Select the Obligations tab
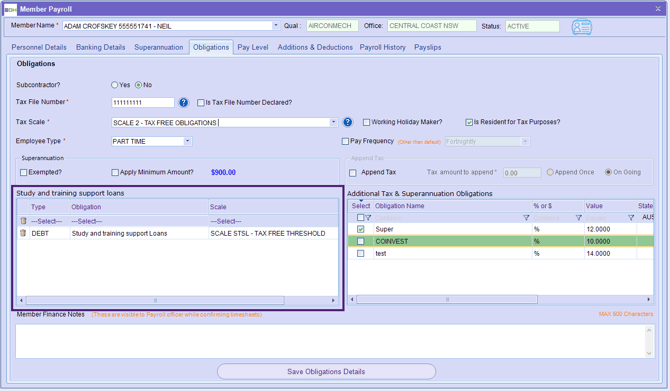The width and height of the screenshot is (670, 391). (x=211, y=47)
